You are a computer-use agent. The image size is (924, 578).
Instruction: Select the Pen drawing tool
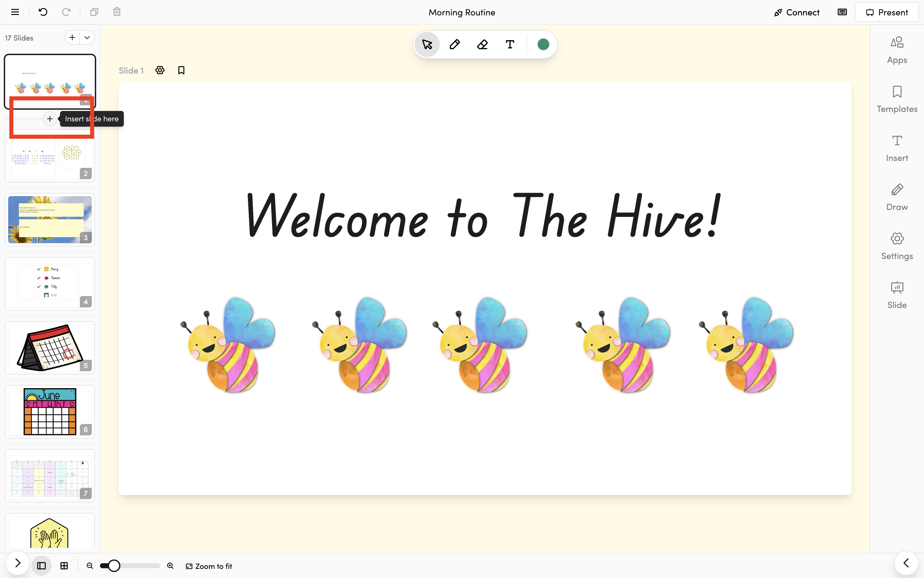tap(454, 44)
